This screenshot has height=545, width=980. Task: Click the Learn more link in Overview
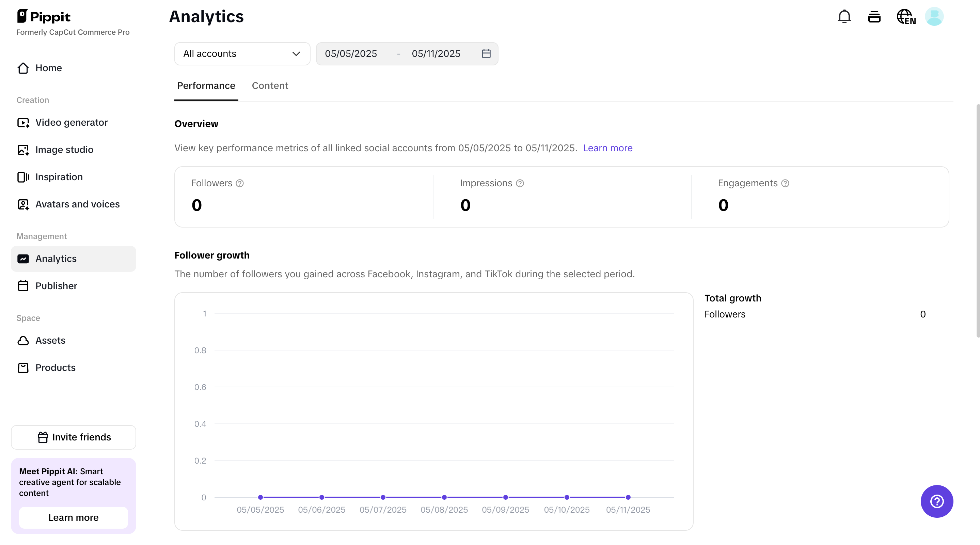pos(607,148)
